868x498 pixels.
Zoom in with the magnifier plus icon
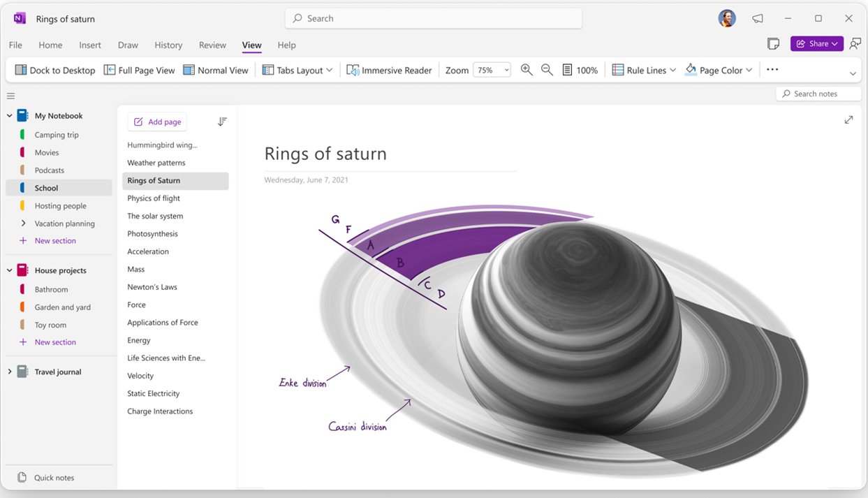click(527, 69)
